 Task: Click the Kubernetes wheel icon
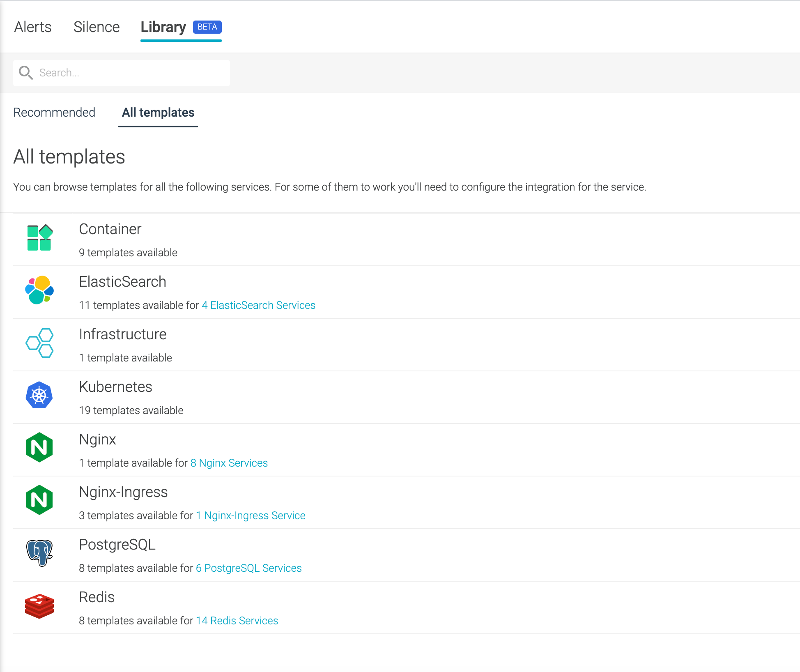tap(39, 395)
